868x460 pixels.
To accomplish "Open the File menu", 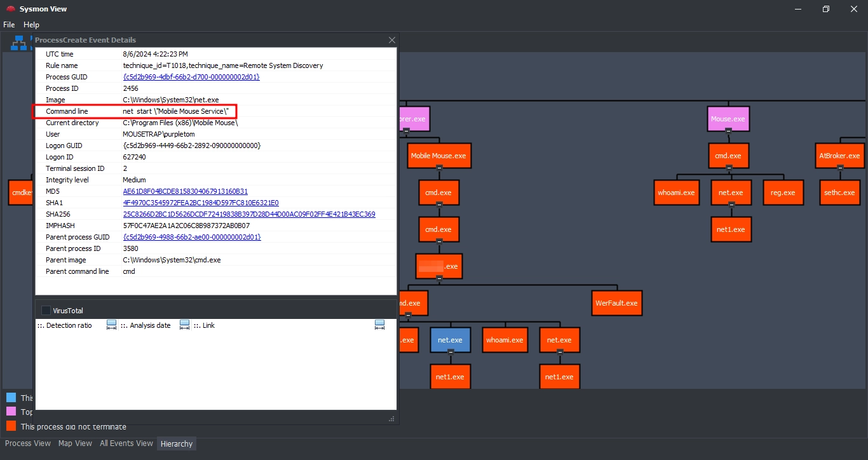I will click(x=9, y=25).
